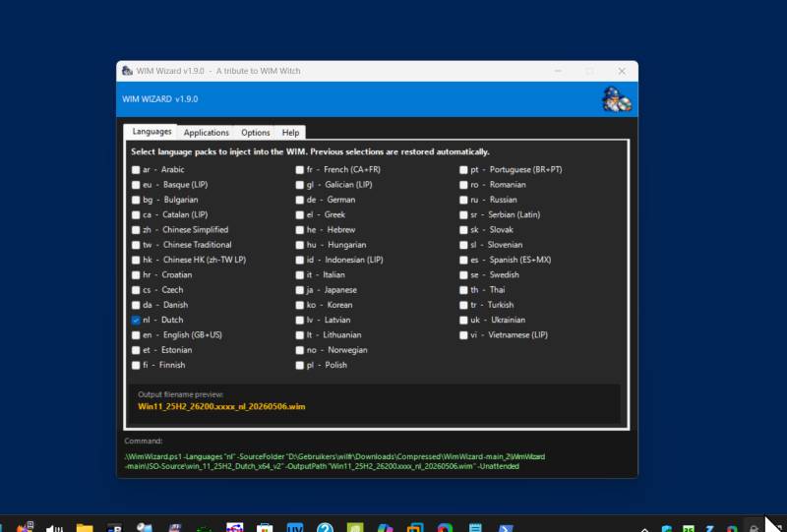Tick the he - Hebrew checkbox

[x=300, y=230]
